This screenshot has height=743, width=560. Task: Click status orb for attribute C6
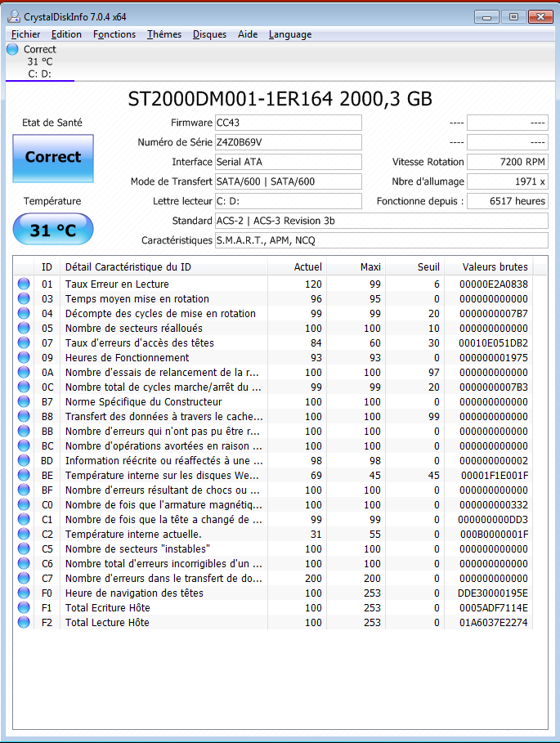click(24, 563)
